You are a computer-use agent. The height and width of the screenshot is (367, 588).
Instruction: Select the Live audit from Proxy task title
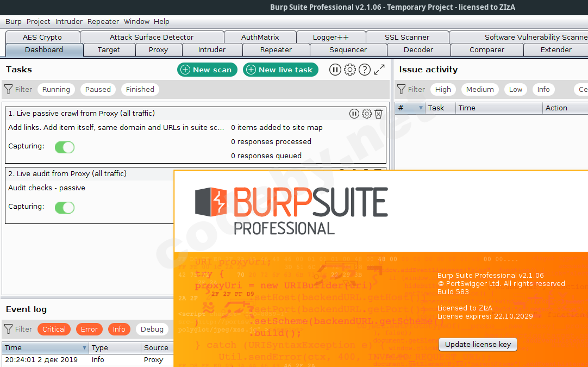pyautogui.click(x=67, y=174)
